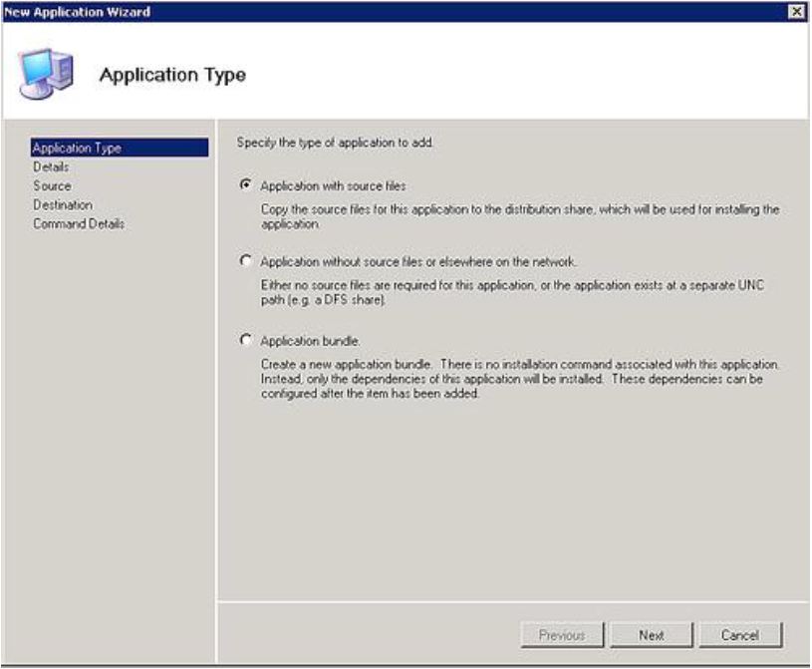Click the 'Application Type' header title
This screenshot has width=812, height=669.
(x=172, y=75)
